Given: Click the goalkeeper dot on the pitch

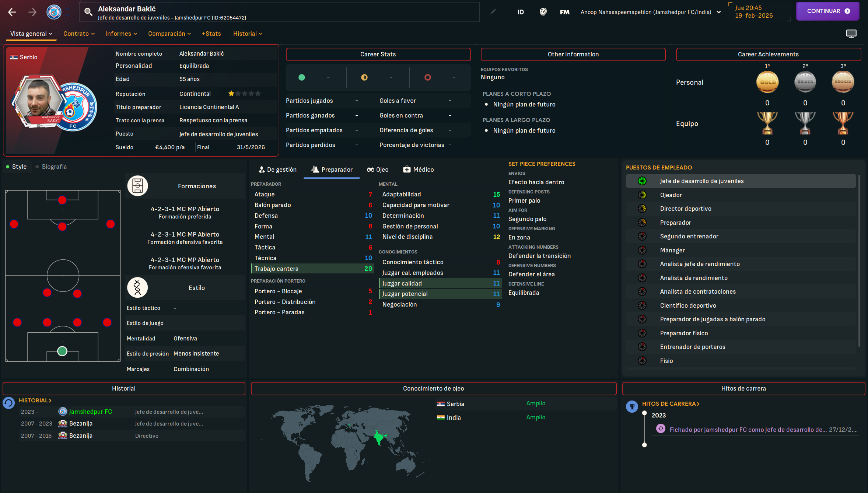Looking at the screenshot, I should (x=62, y=351).
